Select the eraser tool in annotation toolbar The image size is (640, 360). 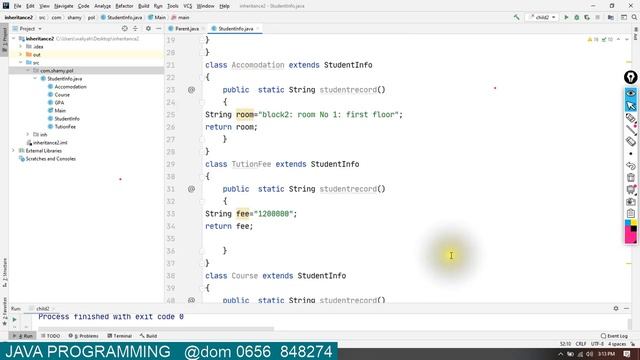click(x=631, y=142)
